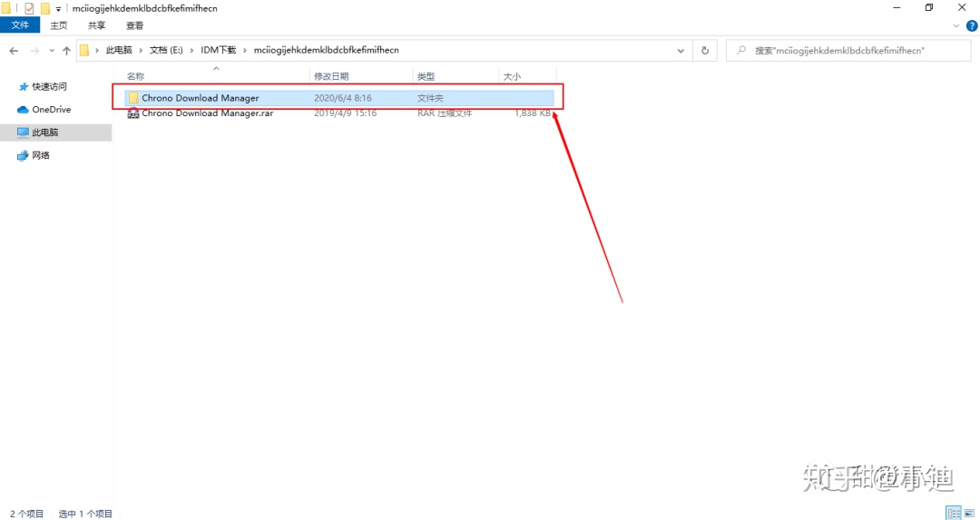
Task: Switch to the 主页 ribbon tab
Action: pyautogui.click(x=59, y=25)
